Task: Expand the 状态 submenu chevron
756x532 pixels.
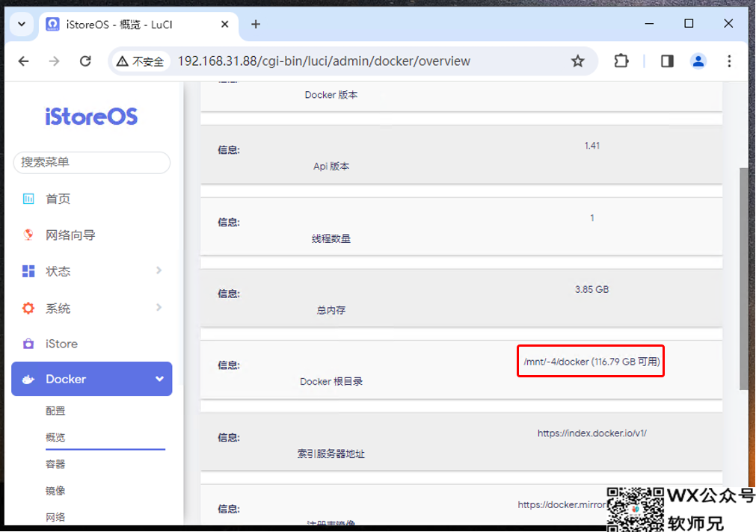Action: coord(159,270)
